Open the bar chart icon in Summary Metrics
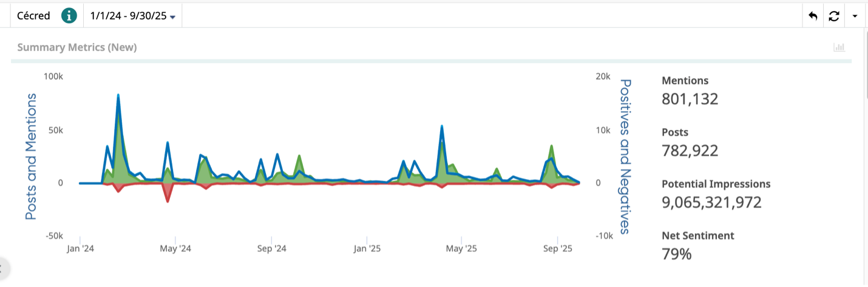 pos(839,47)
